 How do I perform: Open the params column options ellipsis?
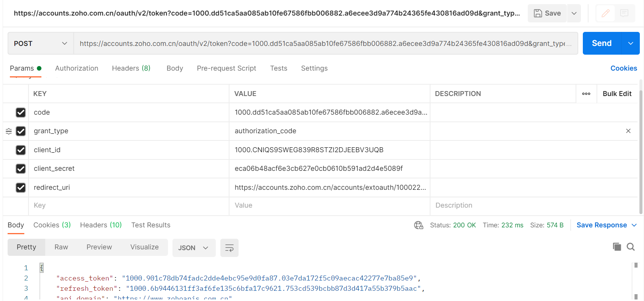pyautogui.click(x=586, y=94)
